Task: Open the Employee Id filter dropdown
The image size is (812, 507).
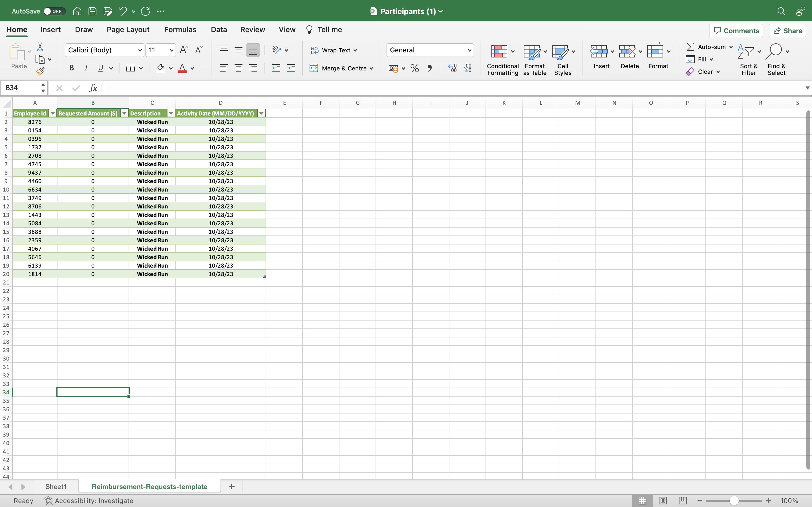Action: tap(52, 113)
